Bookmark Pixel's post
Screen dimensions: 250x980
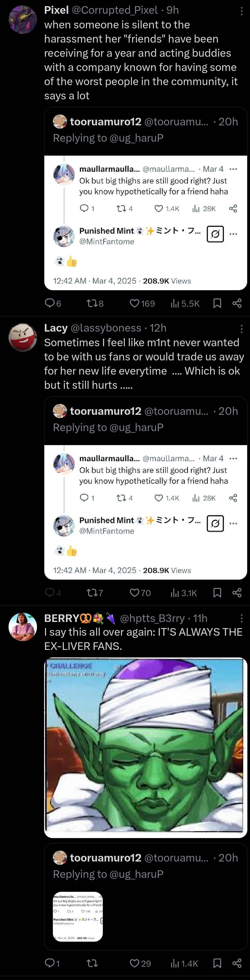217,303
